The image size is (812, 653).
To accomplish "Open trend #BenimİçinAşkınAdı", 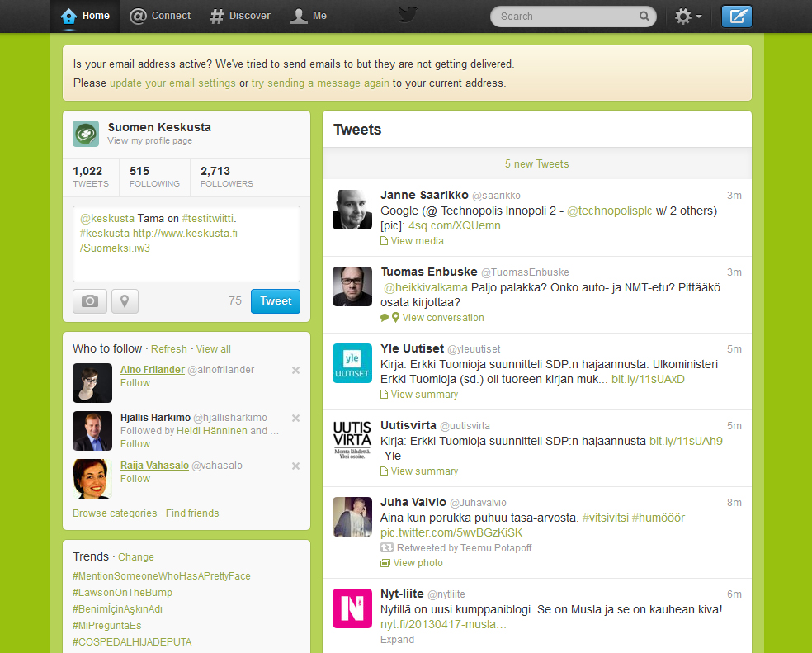I will (x=117, y=609).
